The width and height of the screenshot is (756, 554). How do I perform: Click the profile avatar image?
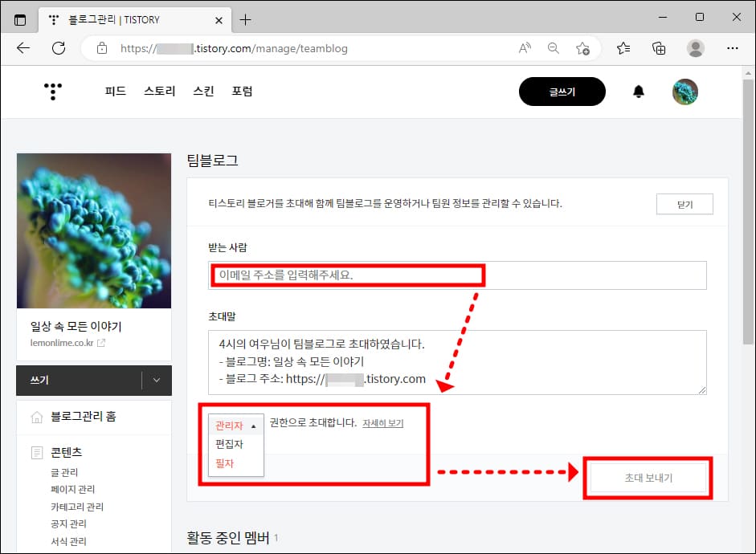685,91
